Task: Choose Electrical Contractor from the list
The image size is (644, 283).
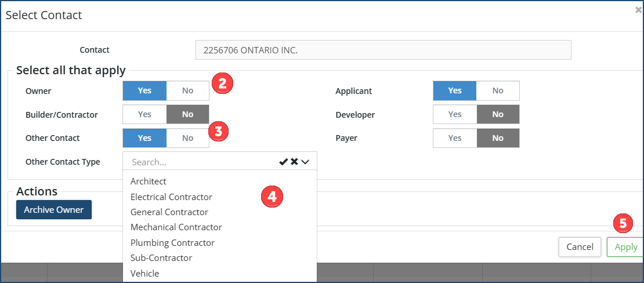Action: point(171,197)
